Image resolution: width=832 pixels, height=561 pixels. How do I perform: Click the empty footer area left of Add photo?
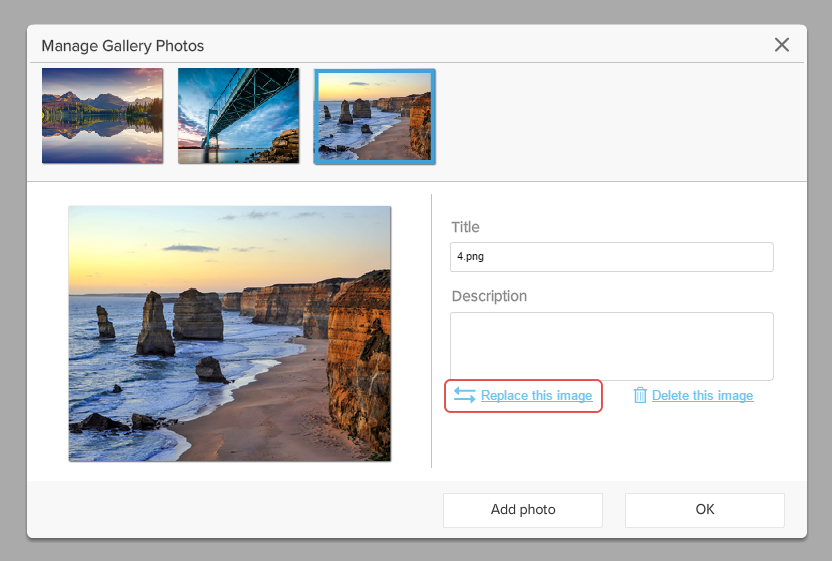pos(230,510)
